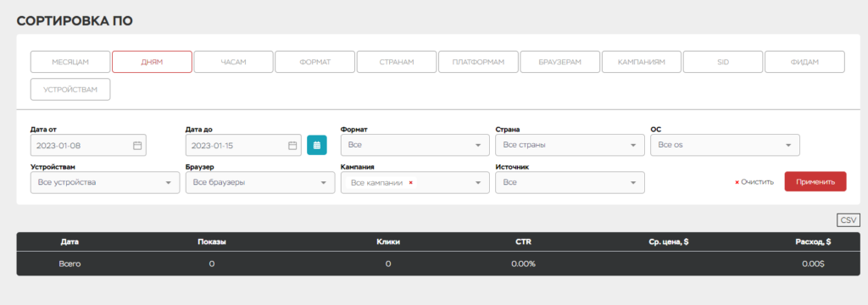868x305 pixels.
Task: Select the Всего row label
Action: [70, 264]
